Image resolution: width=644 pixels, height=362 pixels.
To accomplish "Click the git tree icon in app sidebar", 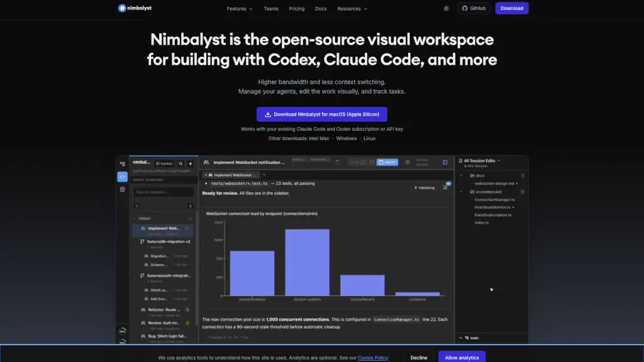I will [123, 164].
